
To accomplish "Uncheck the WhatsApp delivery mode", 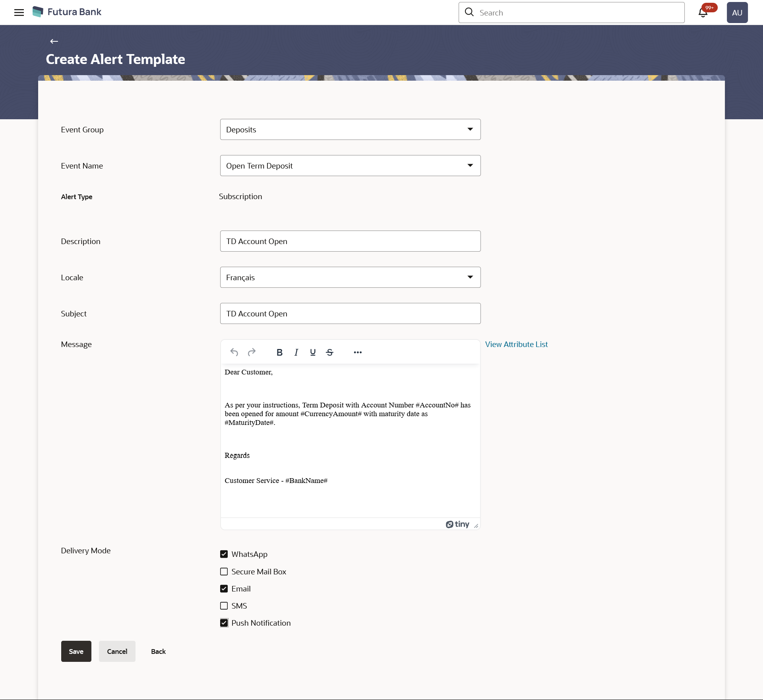I will [224, 554].
